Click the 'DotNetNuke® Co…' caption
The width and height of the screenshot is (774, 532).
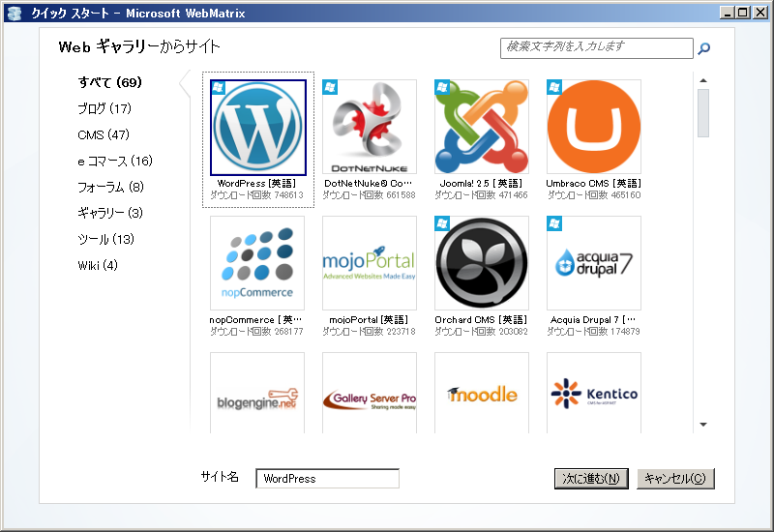pos(369,184)
